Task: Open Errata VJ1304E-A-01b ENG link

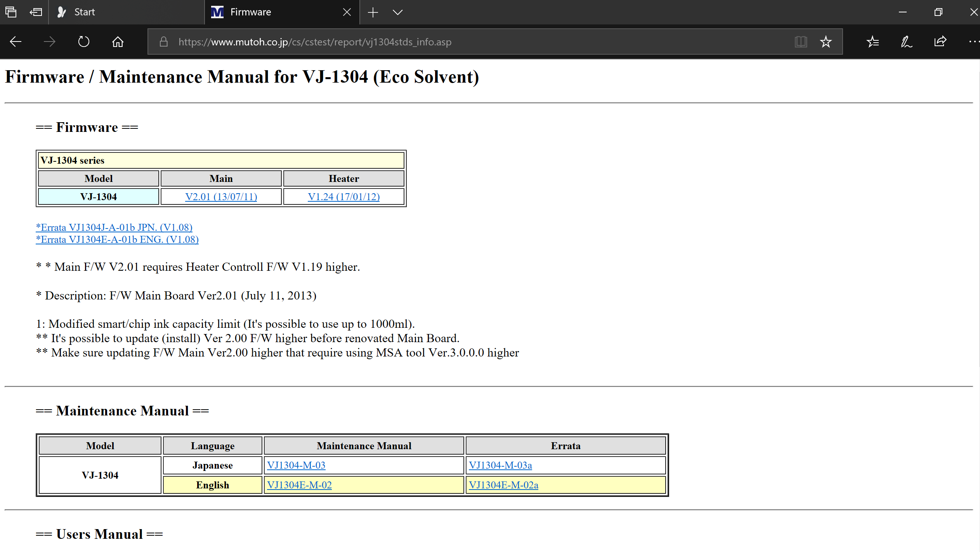Action: click(x=117, y=239)
